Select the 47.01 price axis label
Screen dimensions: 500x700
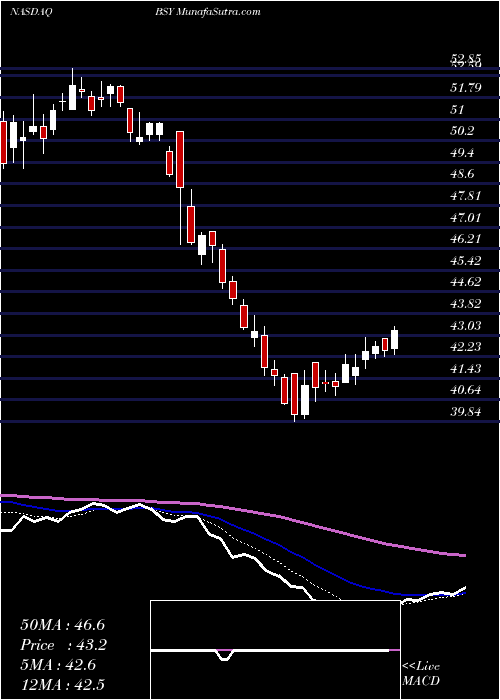coord(466,217)
